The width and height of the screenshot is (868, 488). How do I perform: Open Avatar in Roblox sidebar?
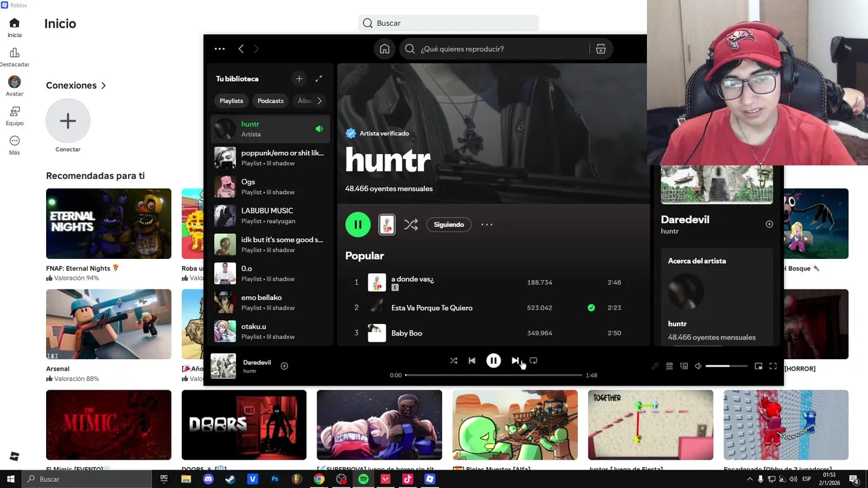click(14, 86)
